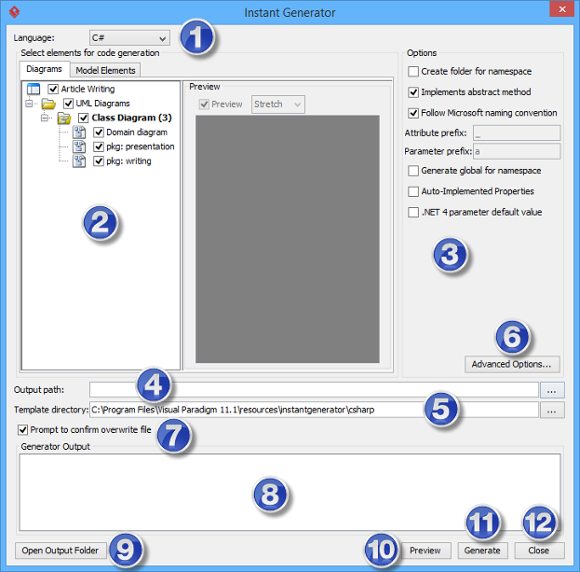Viewport: 580px width, 572px height.
Task: Select the UML Diagrams tree row
Action: [103, 103]
